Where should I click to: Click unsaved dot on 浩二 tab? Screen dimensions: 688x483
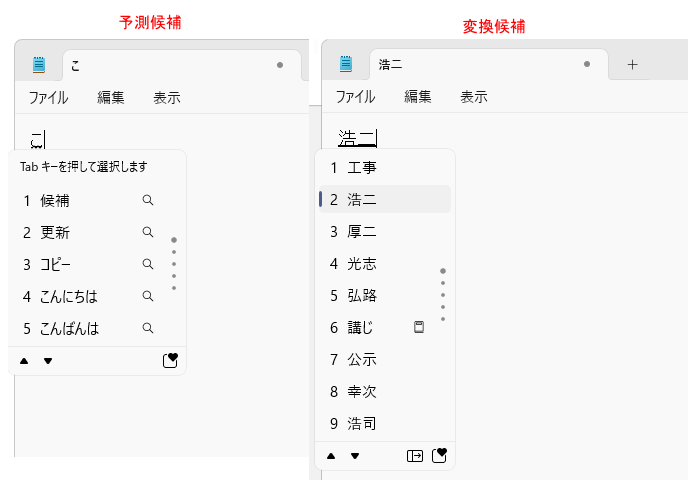[587, 64]
